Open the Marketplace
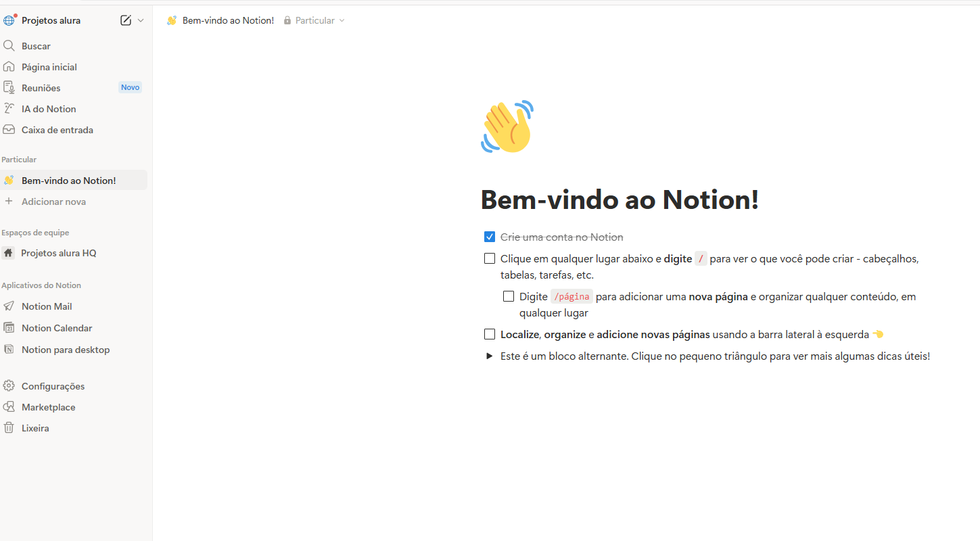Screen dimensions: 980x541 [47, 406]
